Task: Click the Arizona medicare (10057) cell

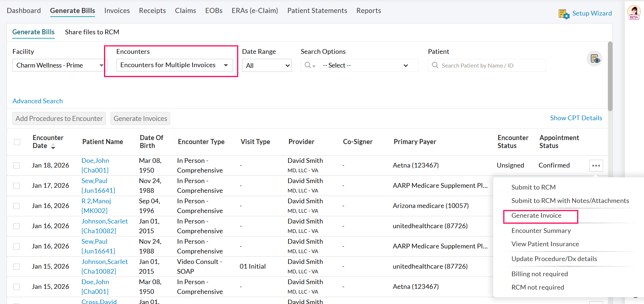Action: (x=431, y=206)
